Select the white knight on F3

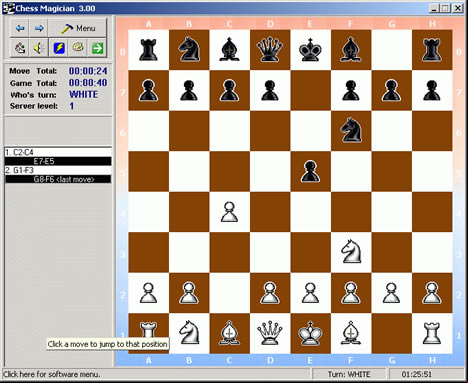click(x=351, y=252)
